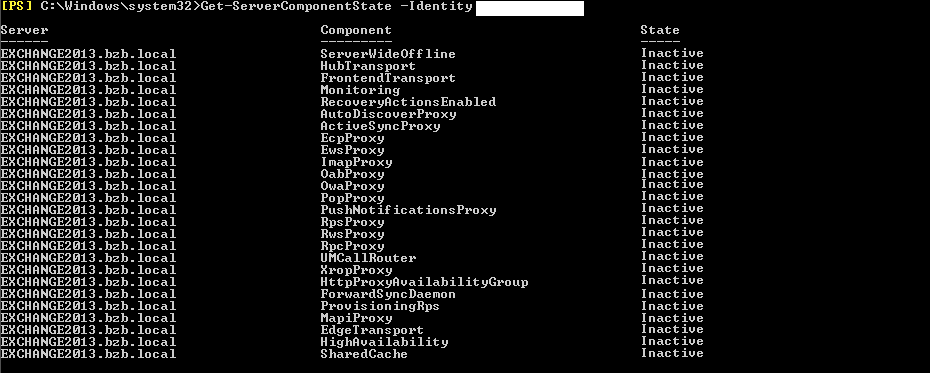Click the PushNotificationsProxy component text
The image size is (930, 373).
408,210
